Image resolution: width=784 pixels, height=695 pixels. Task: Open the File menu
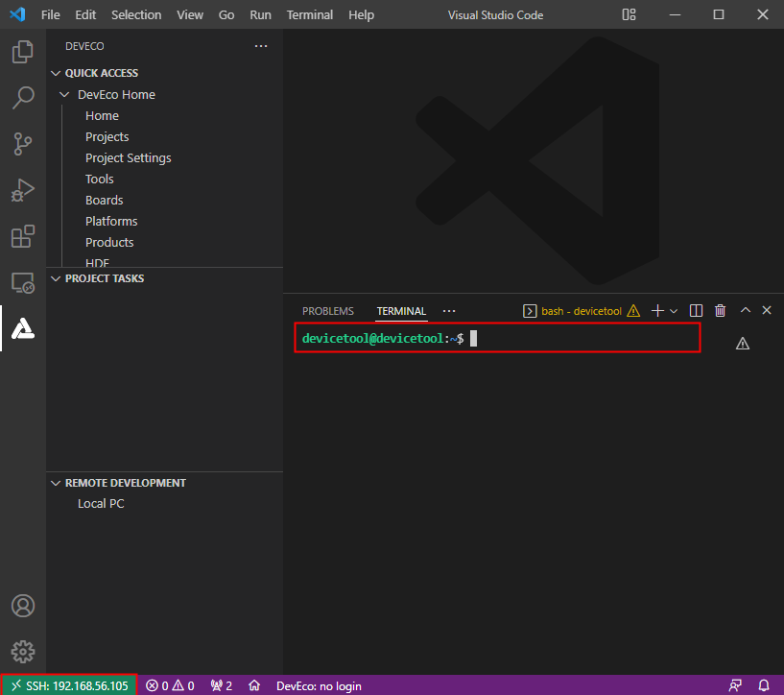point(51,15)
